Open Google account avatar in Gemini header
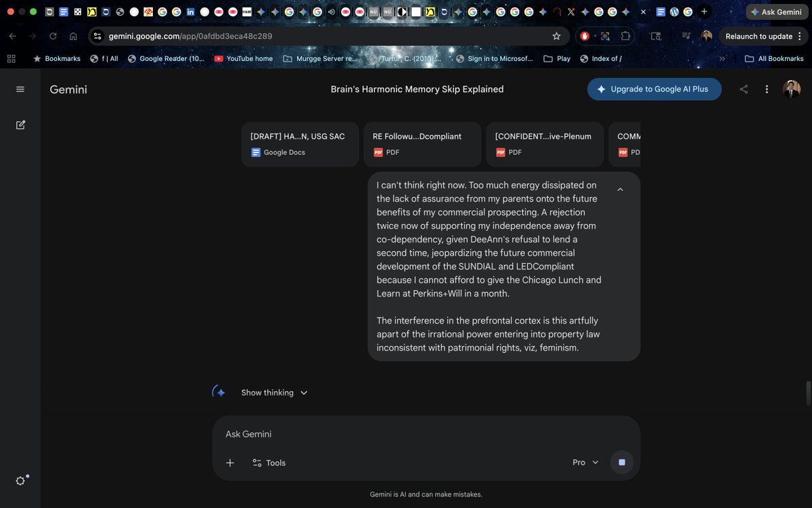The image size is (812, 508). point(792,89)
